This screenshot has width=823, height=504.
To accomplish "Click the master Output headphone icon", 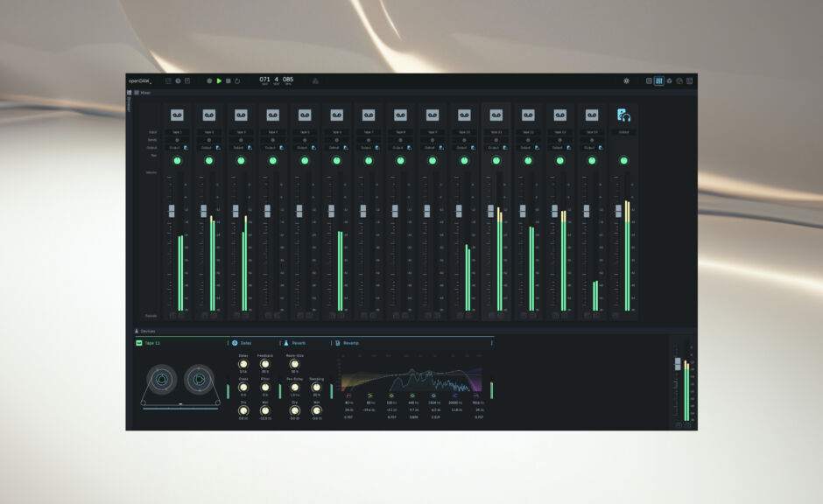I will pyautogui.click(x=623, y=115).
